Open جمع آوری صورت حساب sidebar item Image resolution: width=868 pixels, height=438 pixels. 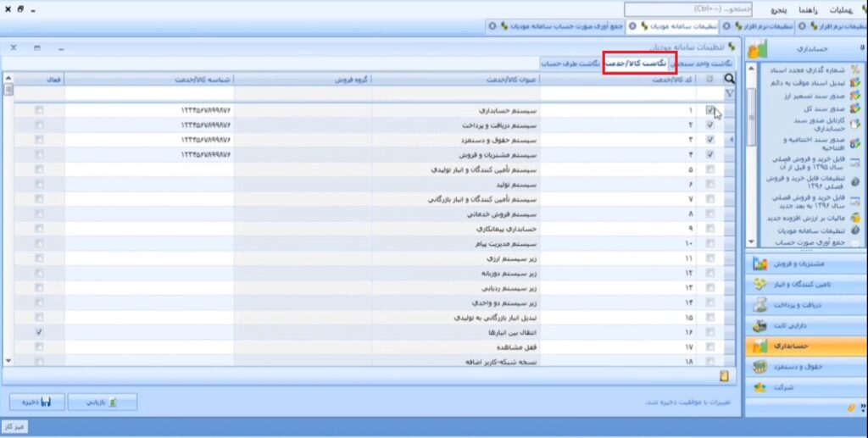point(818,242)
